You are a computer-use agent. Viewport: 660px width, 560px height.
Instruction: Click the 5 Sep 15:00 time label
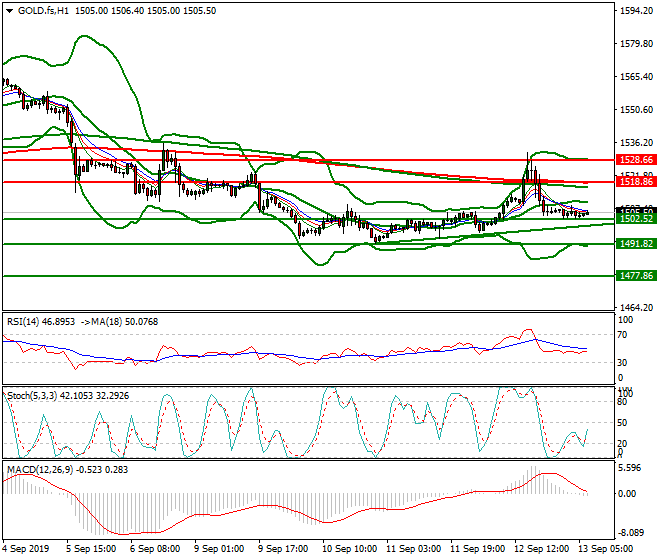click(x=91, y=549)
